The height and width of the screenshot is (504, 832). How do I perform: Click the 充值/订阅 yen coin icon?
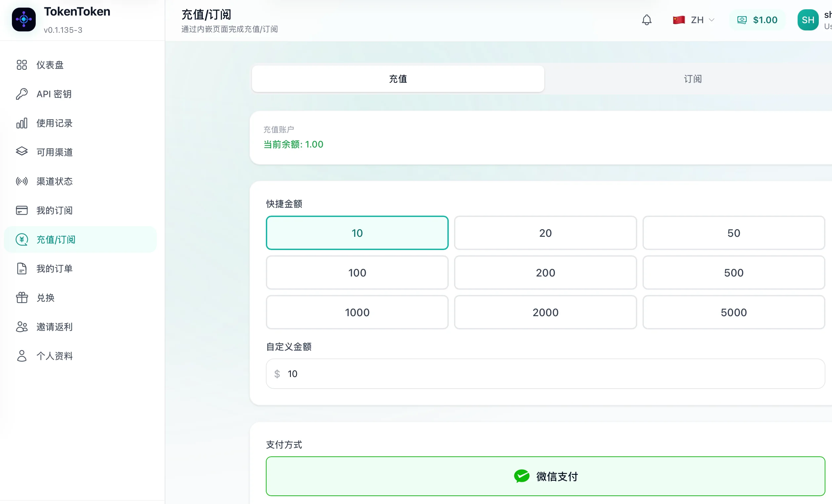tap(21, 239)
